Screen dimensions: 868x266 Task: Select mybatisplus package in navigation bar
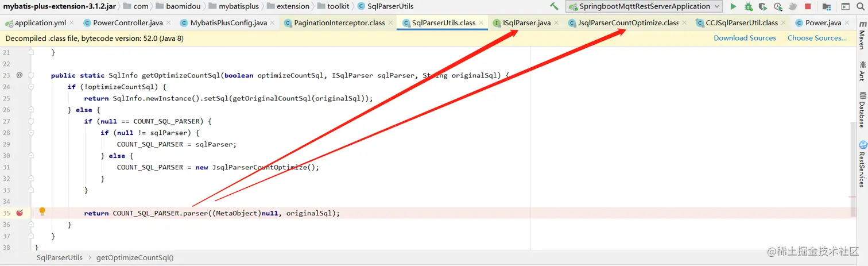click(233, 6)
